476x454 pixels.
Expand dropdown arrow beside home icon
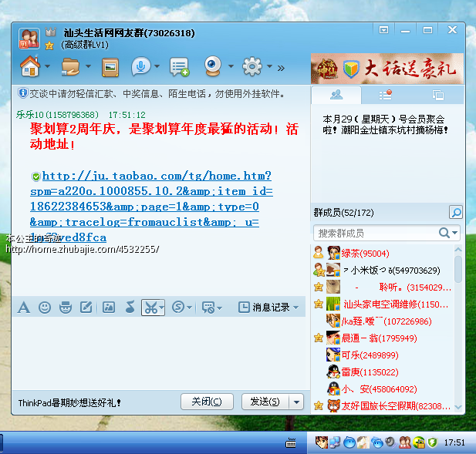coord(47,66)
